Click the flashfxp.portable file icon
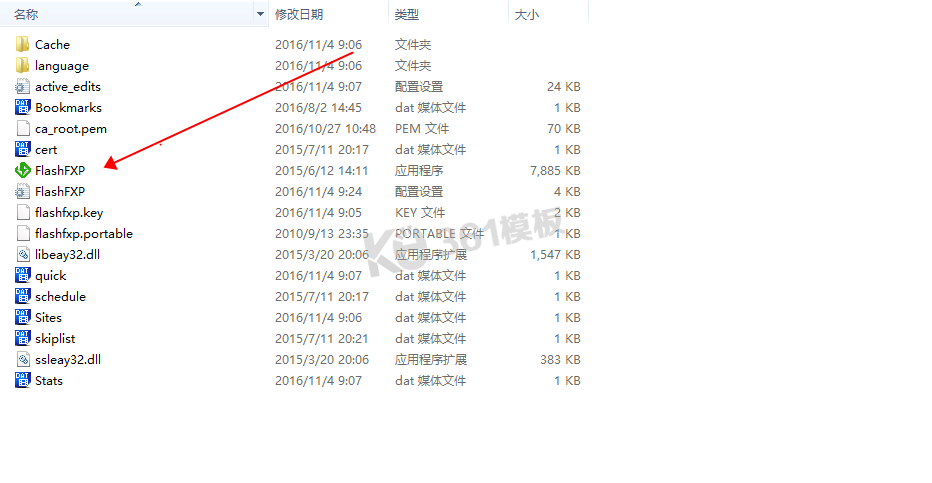The height and width of the screenshot is (483, 932). (23, 233)
